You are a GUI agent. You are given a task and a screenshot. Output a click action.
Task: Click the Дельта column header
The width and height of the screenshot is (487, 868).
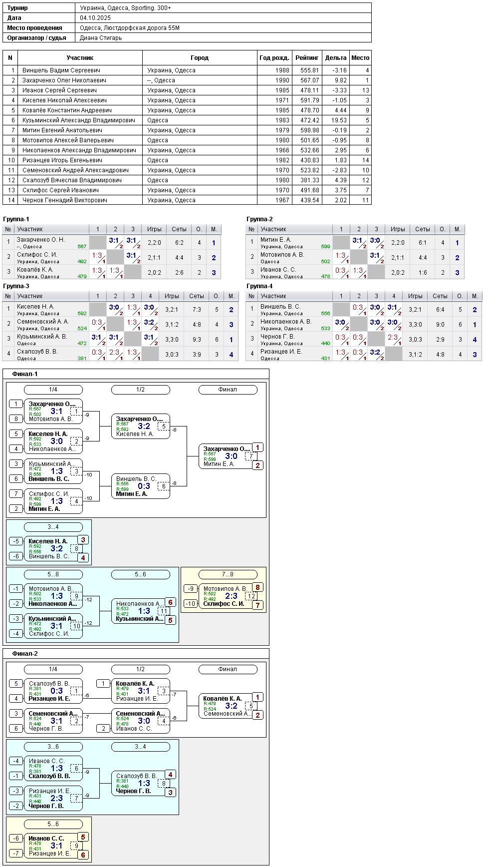click(336, 58)
